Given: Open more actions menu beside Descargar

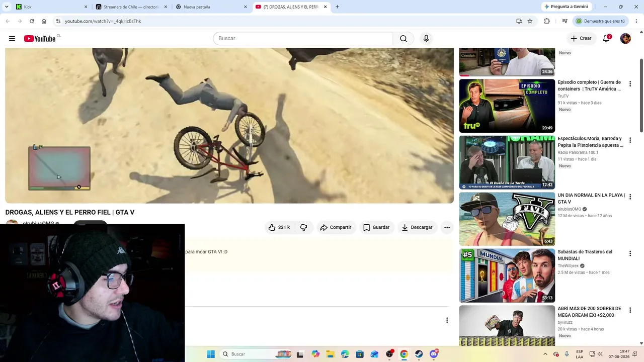Looking at the screenshot, I should coord(447,227).
